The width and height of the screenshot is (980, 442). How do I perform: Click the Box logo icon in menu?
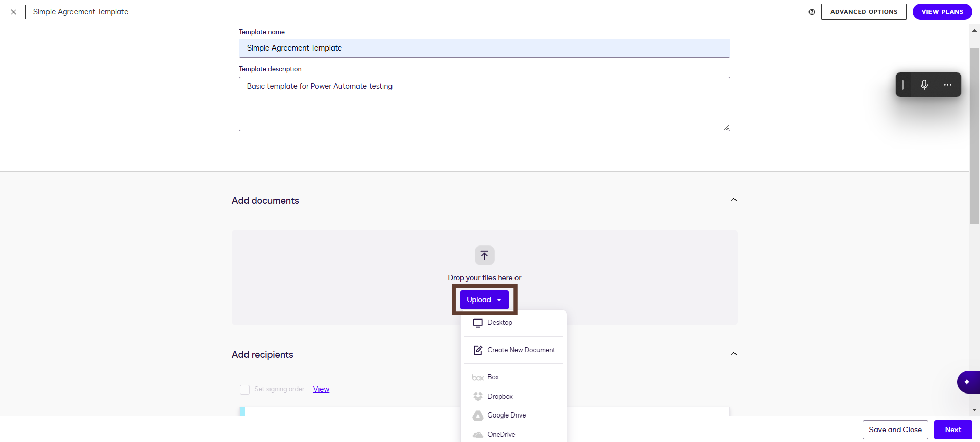click(478, 378)
